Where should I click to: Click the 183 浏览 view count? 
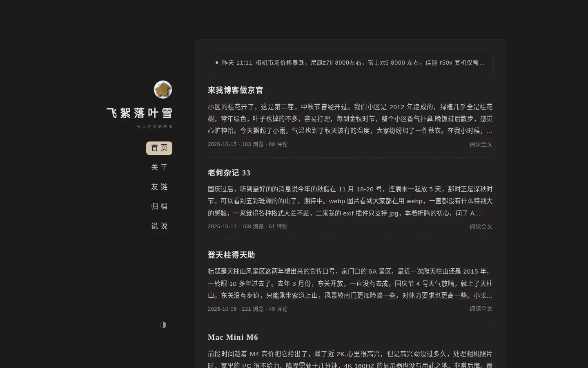[253, 144]
